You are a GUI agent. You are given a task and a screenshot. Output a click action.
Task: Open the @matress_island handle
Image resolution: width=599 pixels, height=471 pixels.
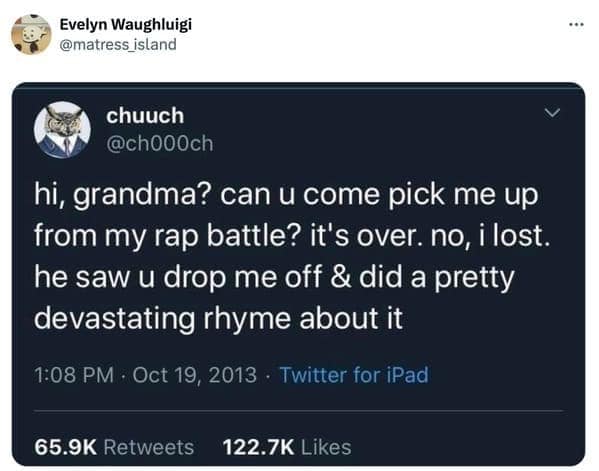click(x=118, y=44)
